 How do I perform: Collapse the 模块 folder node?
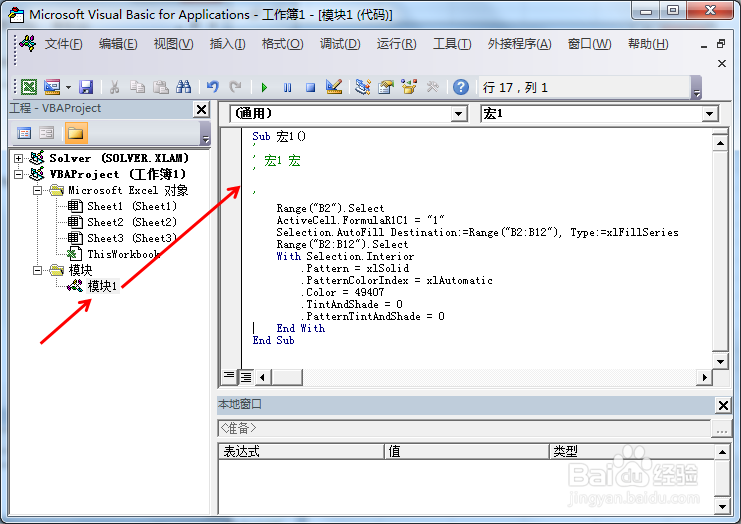pyautogui.click(x=37, y=270)
